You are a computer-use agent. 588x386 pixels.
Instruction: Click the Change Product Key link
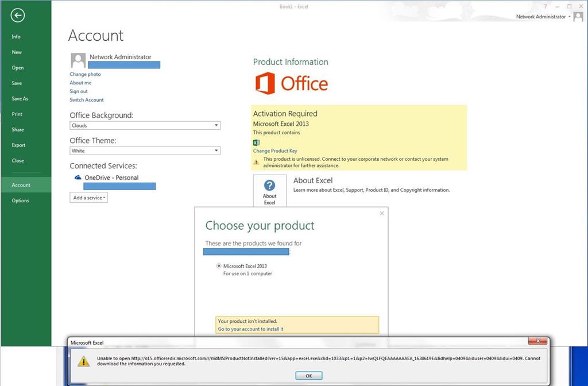click(x=275, y=151)
